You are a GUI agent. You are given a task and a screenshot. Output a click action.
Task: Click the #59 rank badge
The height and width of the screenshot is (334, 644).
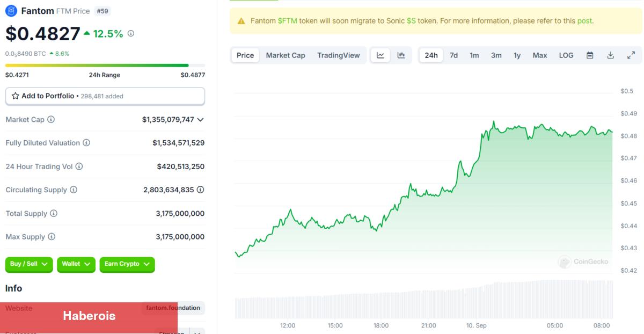coord(103,11)
